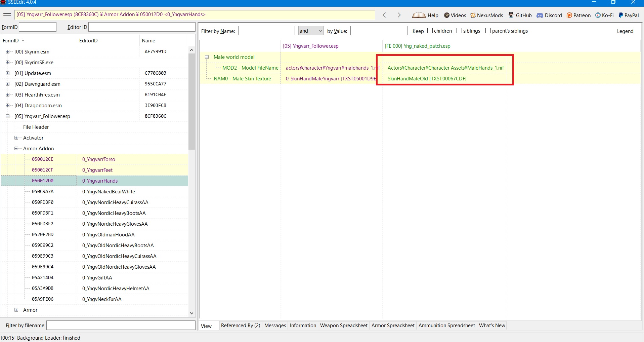The image size is (644, 342).
Task: Expand the Skyrim.esm tree node
Action: [7, 52]
